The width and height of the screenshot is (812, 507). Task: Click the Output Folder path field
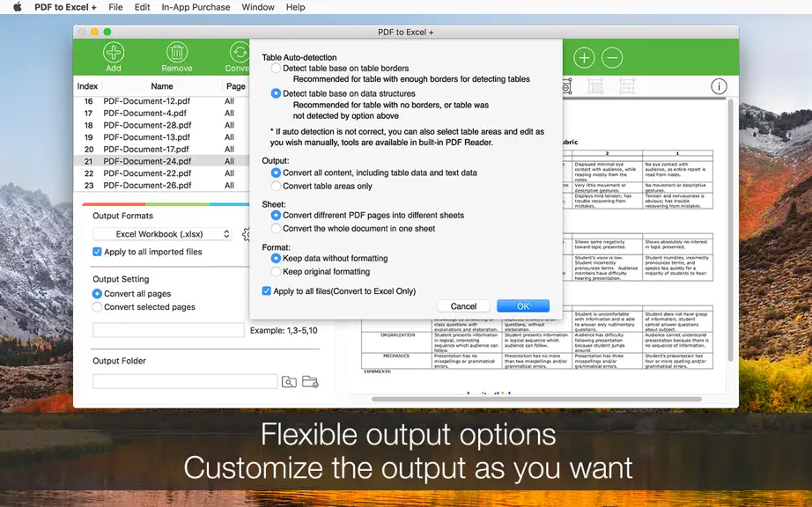click(185, 382)
